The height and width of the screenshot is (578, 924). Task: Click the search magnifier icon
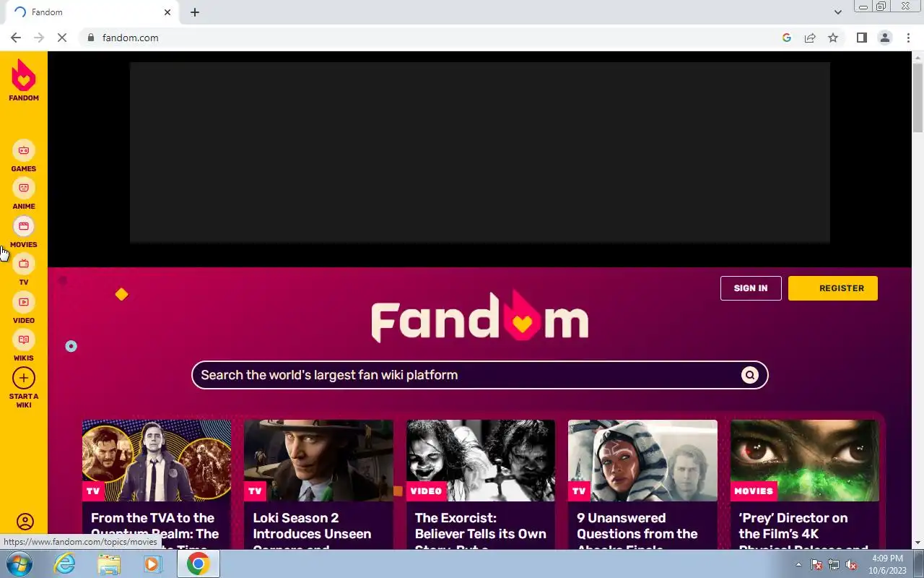point(750,375)
